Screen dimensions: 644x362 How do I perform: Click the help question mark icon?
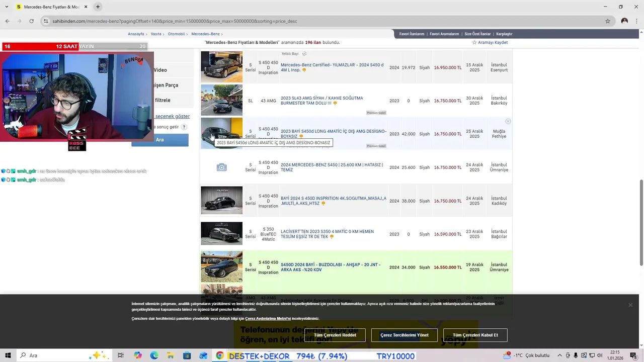click(184, 127)
